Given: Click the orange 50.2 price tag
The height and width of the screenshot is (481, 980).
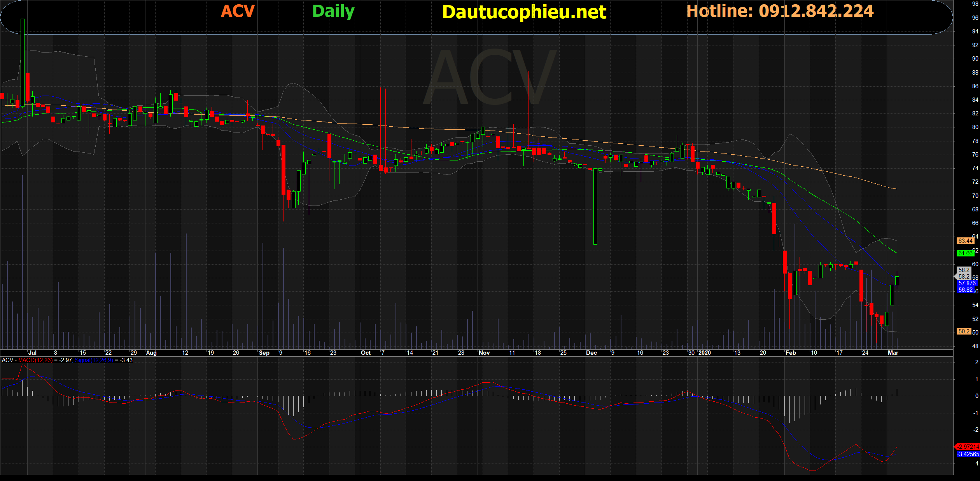Looking at the screenshot, I should pos(964,331).
